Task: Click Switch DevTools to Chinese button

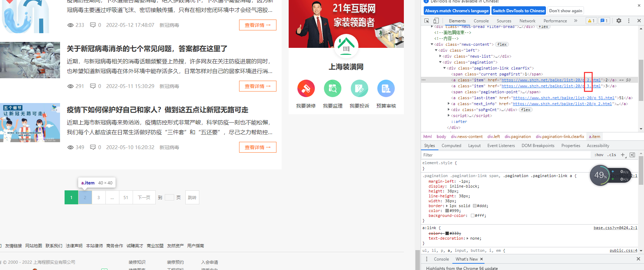Action: [518, 11]
